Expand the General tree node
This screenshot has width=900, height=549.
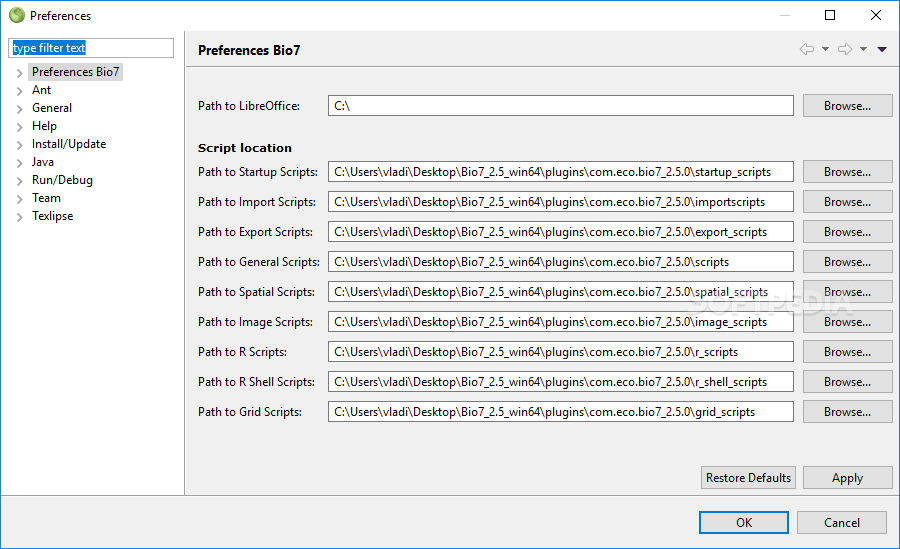pos(20,109)
